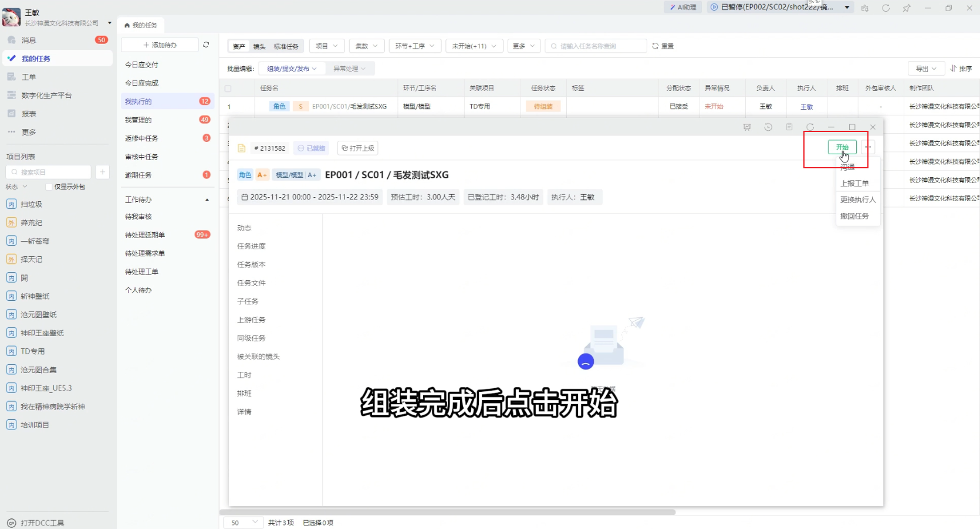The image size is (980, 529).
Task: Click the clipboard icon in task dialog header
Action: [x=789, y=127]
